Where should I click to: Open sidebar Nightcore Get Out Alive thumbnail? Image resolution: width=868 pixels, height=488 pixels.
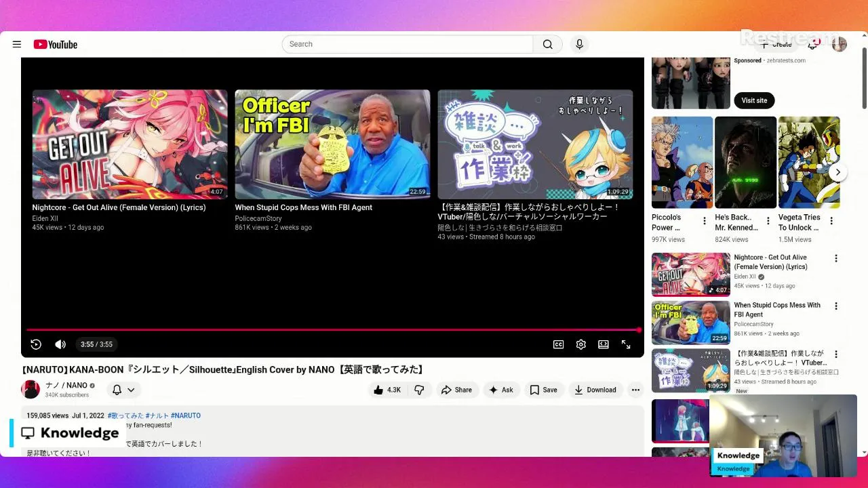click(x=691, y=274)
